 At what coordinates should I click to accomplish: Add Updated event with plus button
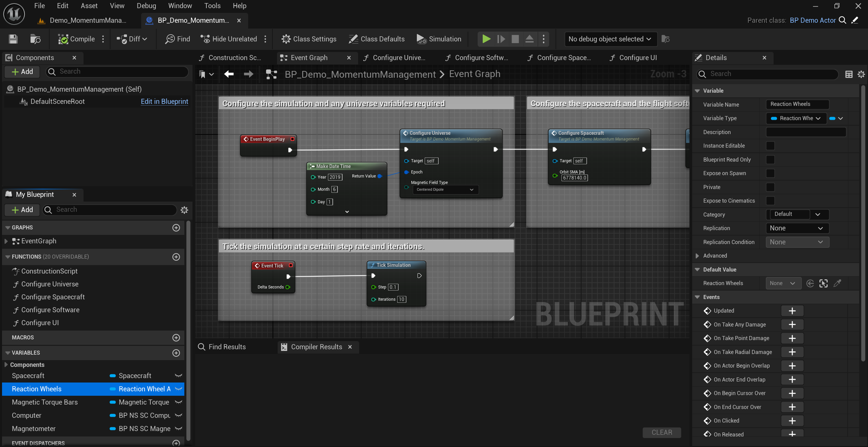click(x=792, y=311)
